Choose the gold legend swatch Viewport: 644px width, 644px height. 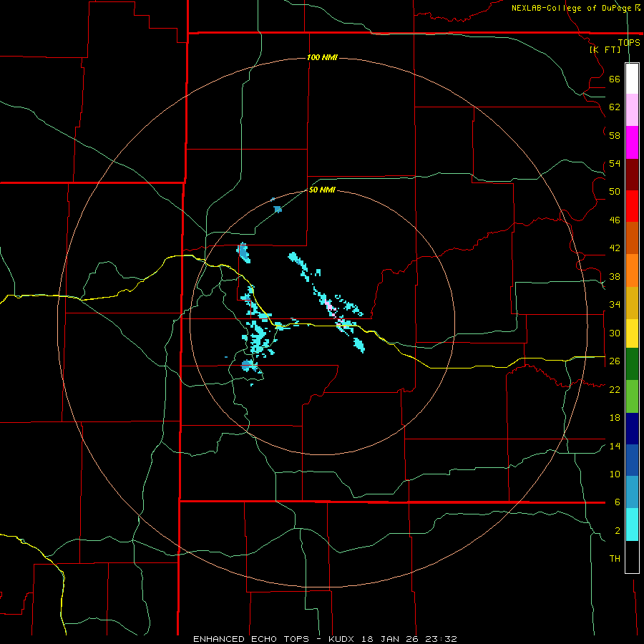click(x=632, y=303)
